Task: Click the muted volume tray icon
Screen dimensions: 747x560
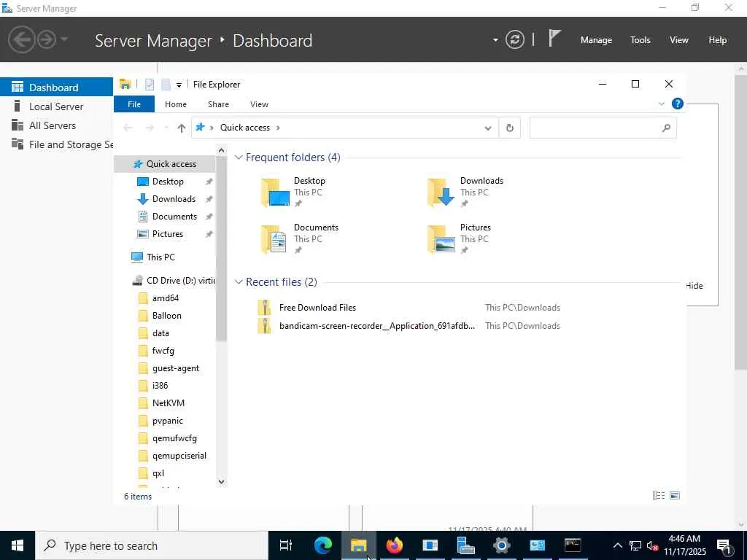Action: [x=652, y=546]
